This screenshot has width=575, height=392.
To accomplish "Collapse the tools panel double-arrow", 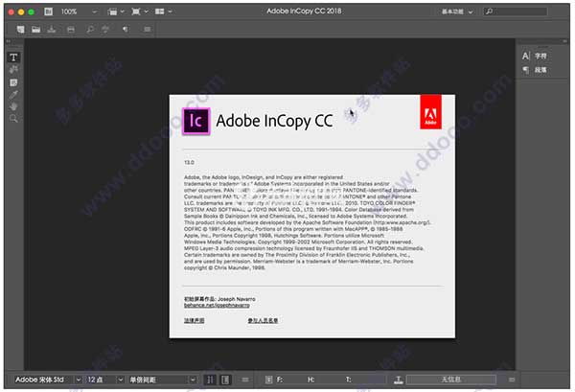I will pyautogui.click(x=8, y=41).
